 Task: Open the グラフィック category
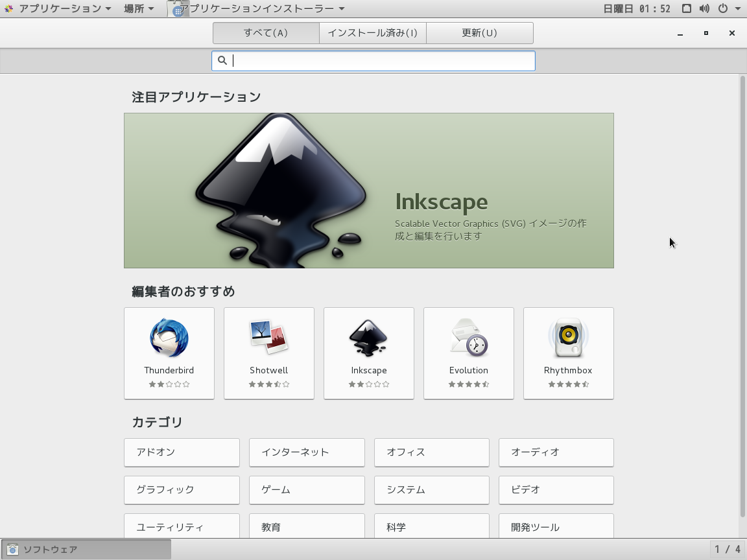click(182, 490)
